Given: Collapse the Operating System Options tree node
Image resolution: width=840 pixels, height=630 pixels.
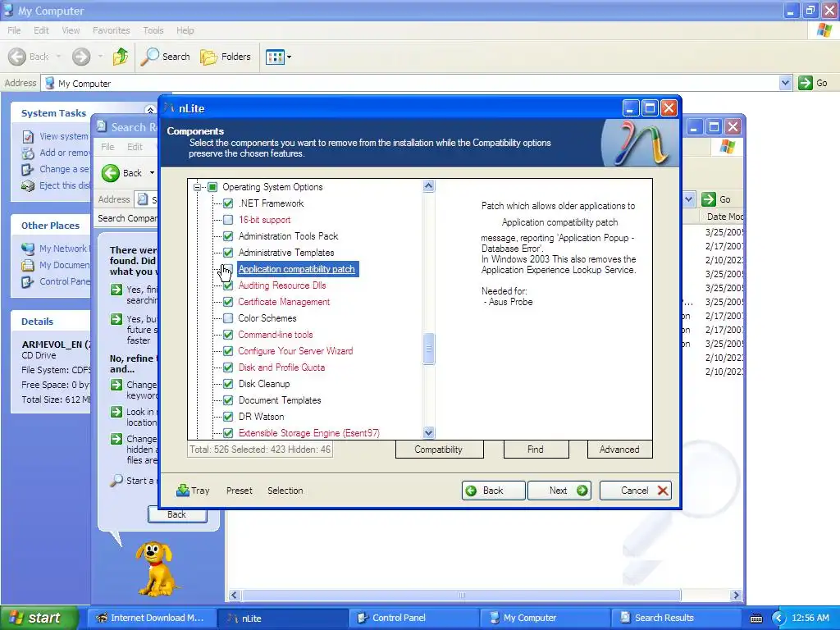Looking at the screenshot, I should click(x=197, y=187).
